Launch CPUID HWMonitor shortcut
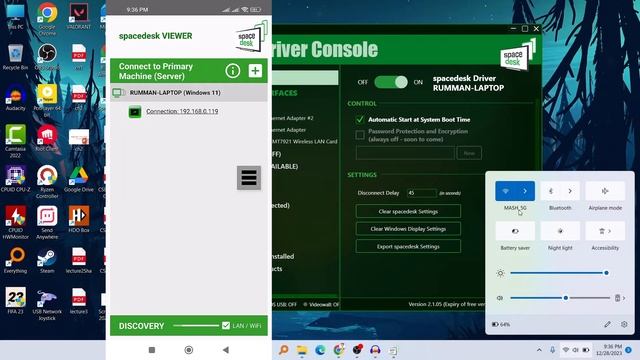 tap(16, 222)
